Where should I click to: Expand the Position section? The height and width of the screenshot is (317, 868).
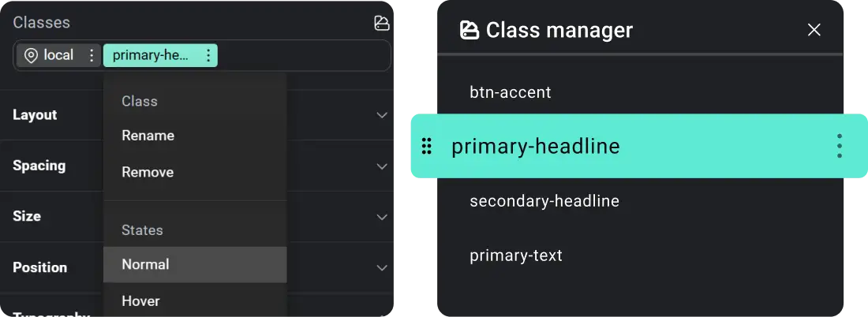coord(382,268)
